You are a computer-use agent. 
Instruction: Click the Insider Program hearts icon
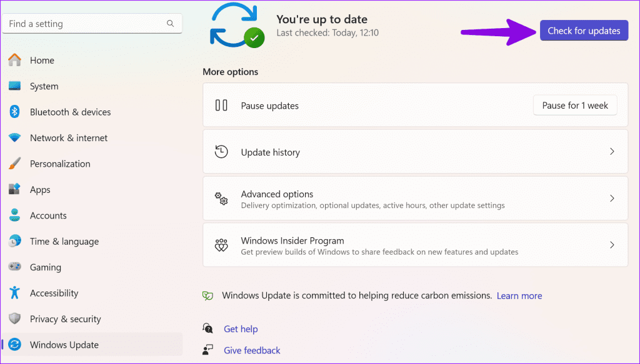(x=221, y=245)
